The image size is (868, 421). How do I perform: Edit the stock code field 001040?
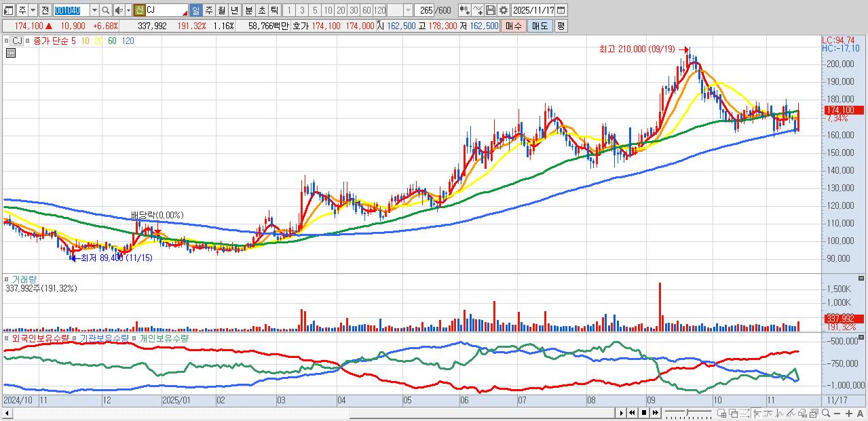click(71, 10)
